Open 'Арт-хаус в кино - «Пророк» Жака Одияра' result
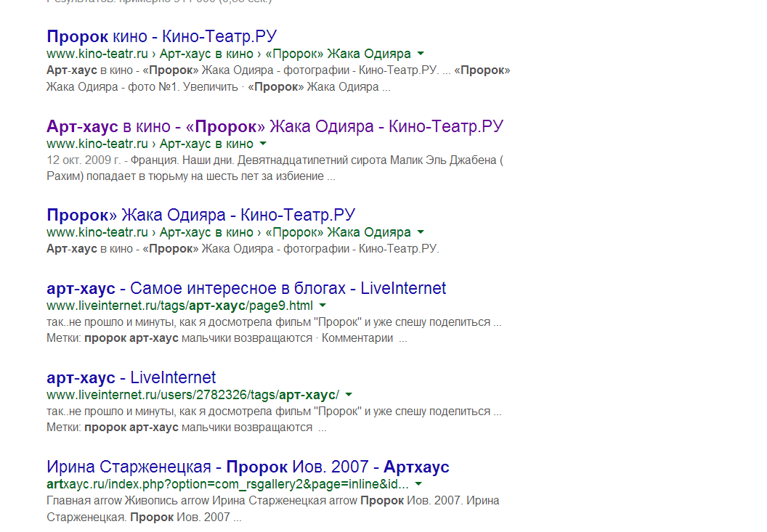Screen dimensions: 767x532 [275, 126]
